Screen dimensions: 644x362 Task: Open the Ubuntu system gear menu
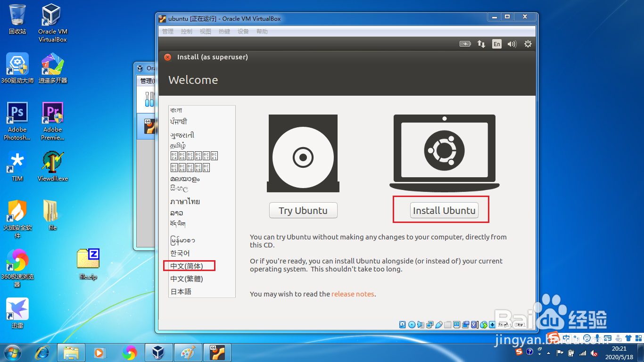click(528, 44)
